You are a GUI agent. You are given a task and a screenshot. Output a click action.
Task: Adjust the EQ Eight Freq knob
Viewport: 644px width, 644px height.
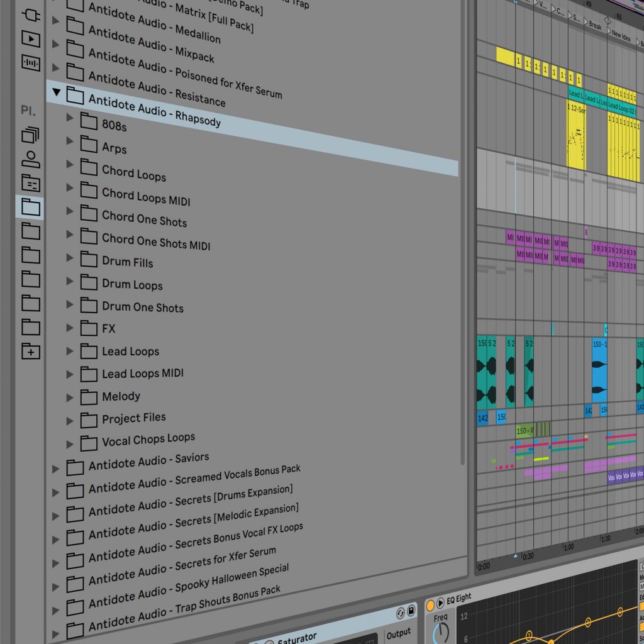pyautogui.click(x=440, y=634)
